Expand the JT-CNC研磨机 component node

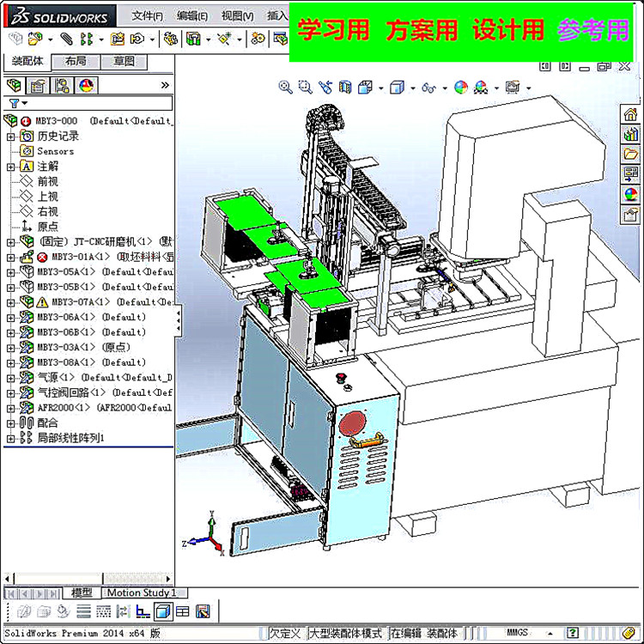10,242
